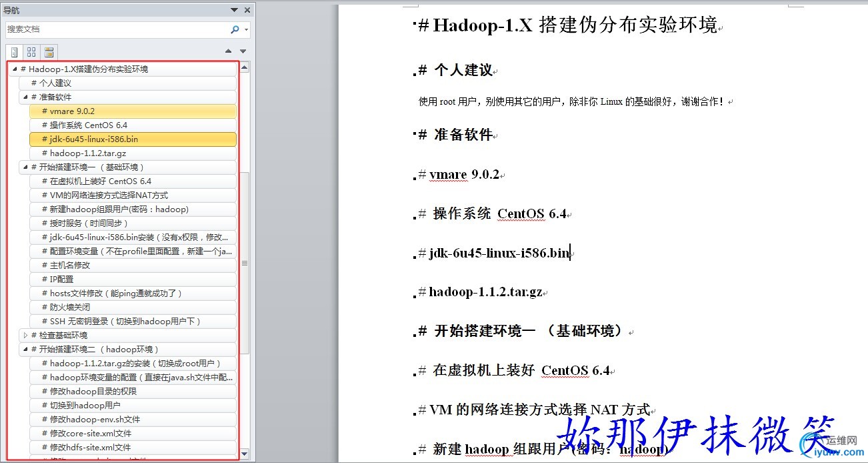Click into the 搜索文档 search field
This screenshot has width=868, height=463.
[117, 29]
